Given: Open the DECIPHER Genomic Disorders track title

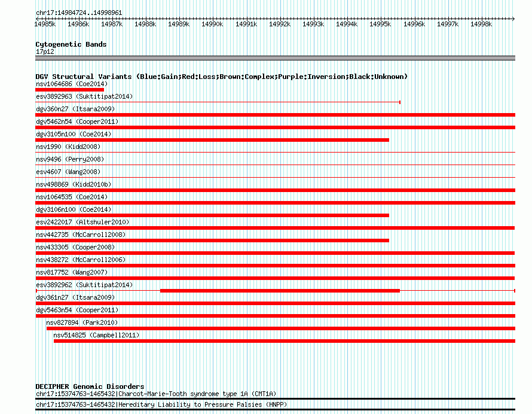Looking at the screenshot, I should pos(90,386).
